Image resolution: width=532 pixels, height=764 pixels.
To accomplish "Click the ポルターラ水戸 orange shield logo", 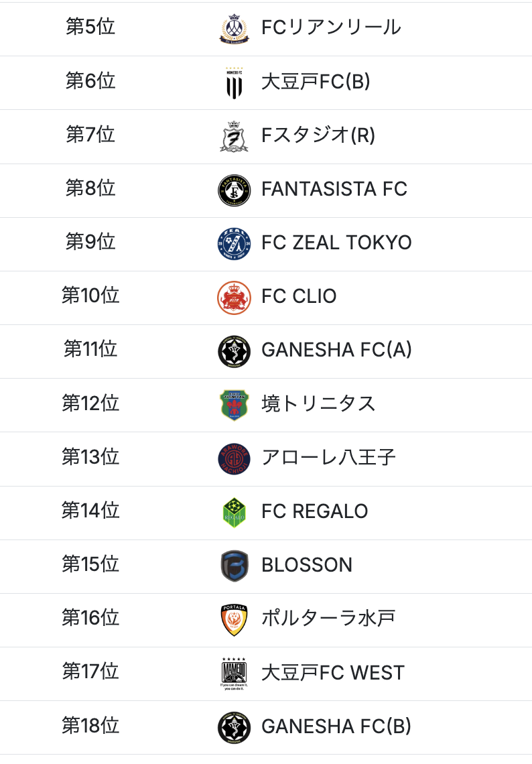I will pos(234,620).
